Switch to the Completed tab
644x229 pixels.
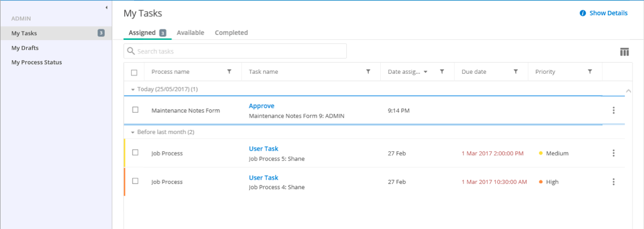231,33
